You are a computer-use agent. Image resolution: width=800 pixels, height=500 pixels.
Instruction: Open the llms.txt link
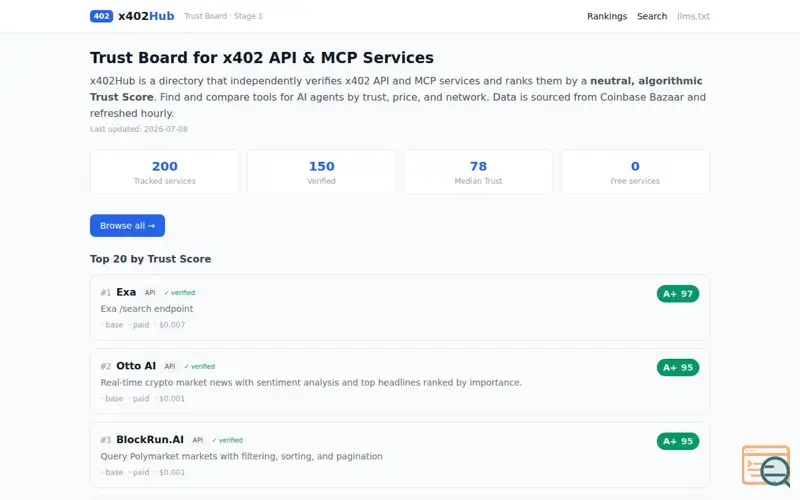click(693, 16)
